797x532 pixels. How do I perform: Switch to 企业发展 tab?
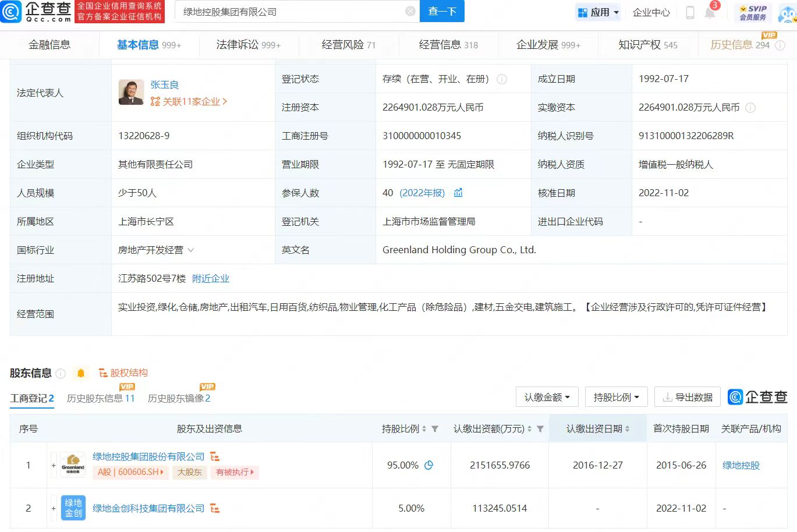[x=548, y=45]
